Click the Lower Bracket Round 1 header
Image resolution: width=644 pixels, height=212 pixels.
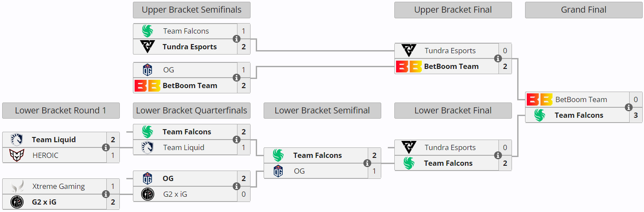[61, 111]
